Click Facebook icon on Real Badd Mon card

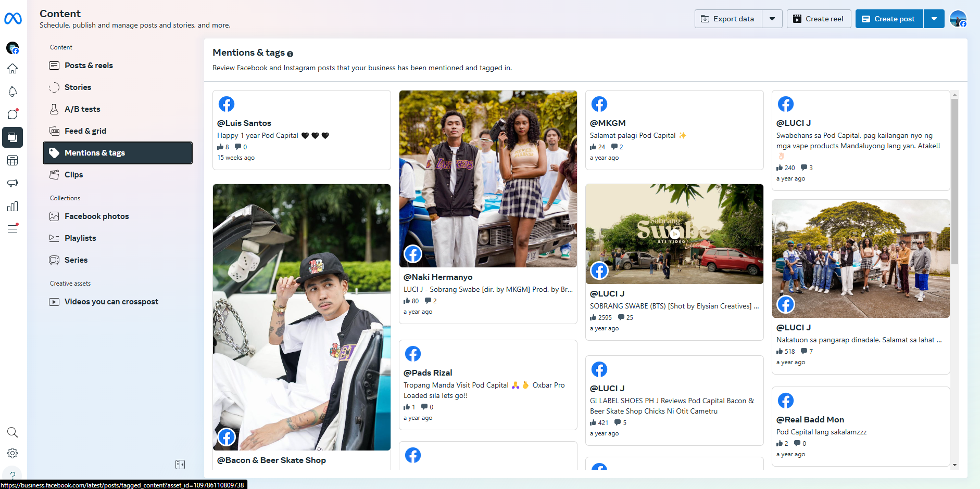(x=786, y=401)
